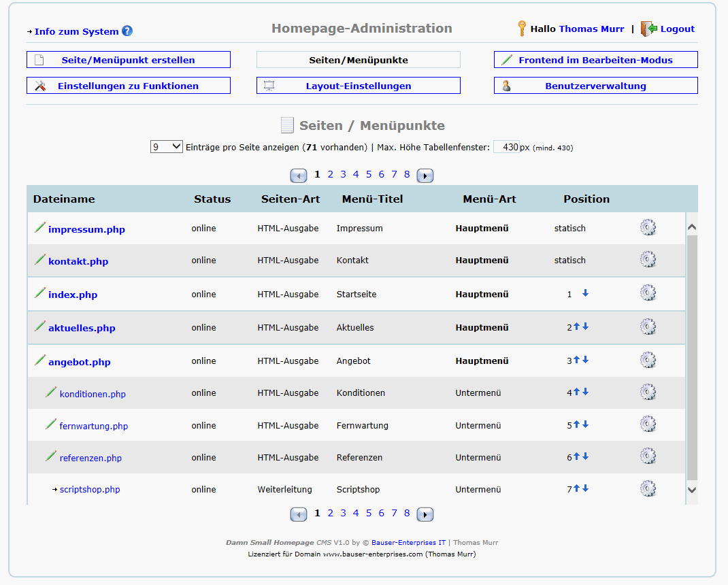Click the wrench icon on Einstellungen zu Funktionen
The height and width of the screenshot is (585, 728).
[39, 85]
